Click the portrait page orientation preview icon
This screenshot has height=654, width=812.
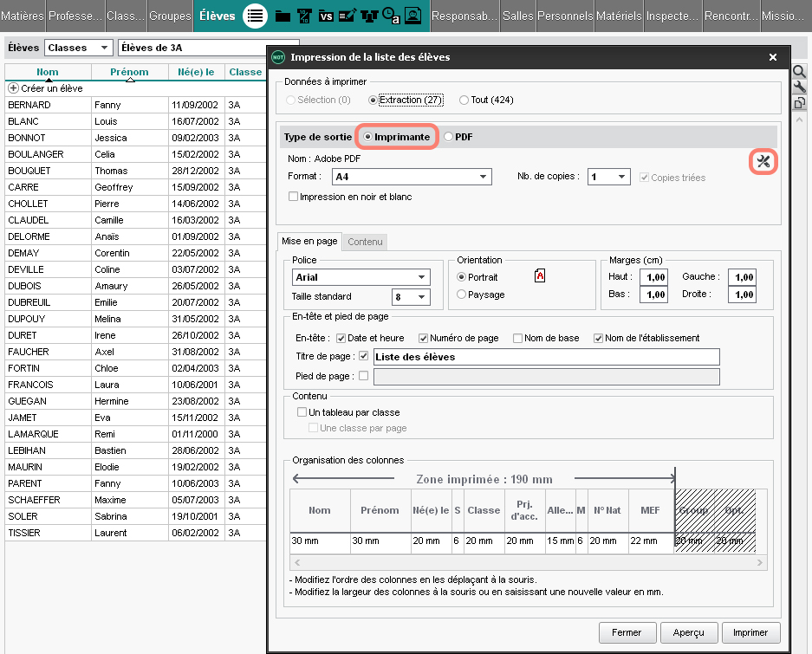point(540,275)
